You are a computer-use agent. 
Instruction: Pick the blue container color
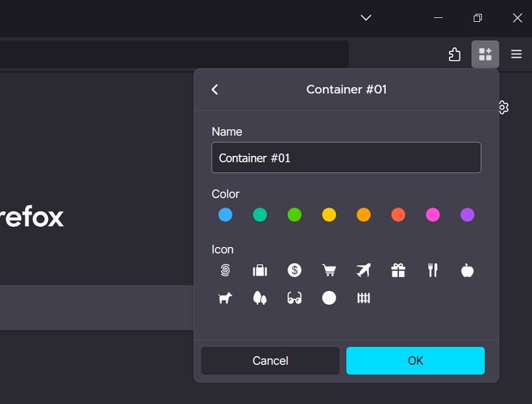[x=225, y=214]
